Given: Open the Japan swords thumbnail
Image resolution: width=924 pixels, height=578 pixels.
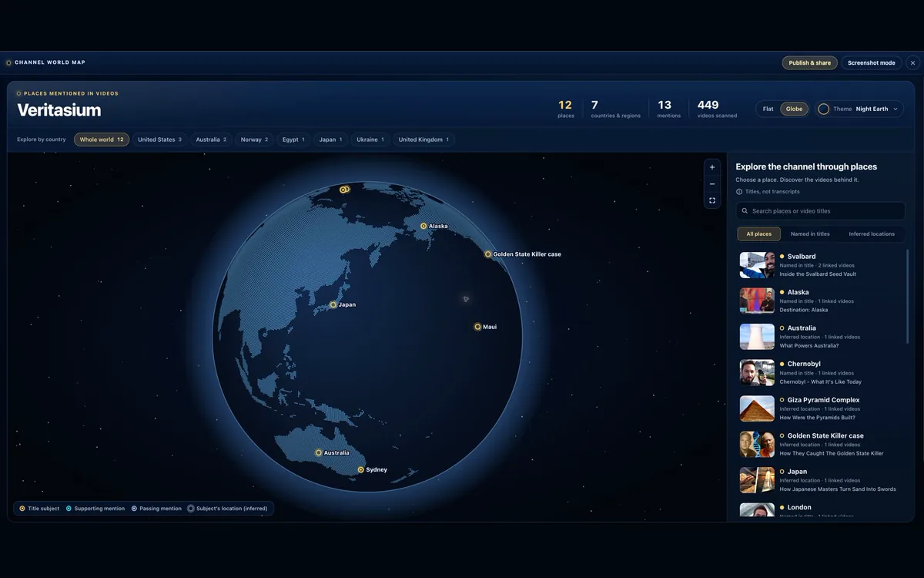Looking at the screenshot, I should coord(757,480).
